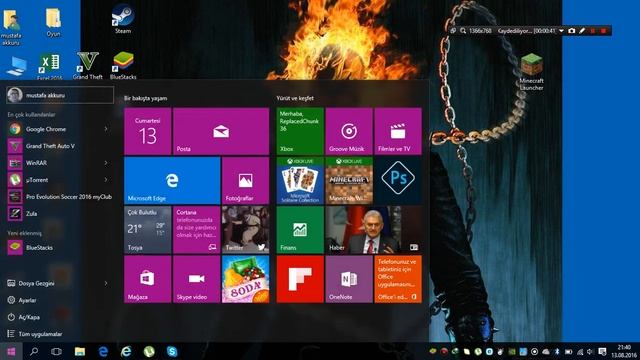The width and height of the screenshot is (640, 360).
Task: Open µTorrent from the taskbar
Action: [149, 351]
